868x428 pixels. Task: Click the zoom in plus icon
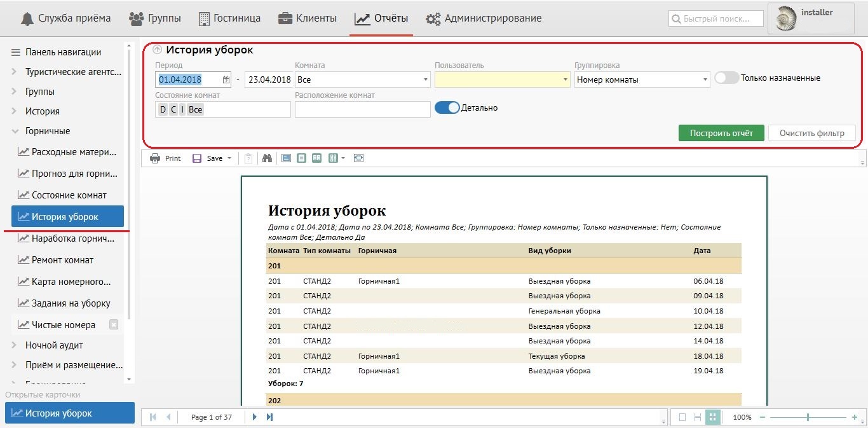click(x=854, y=417)
